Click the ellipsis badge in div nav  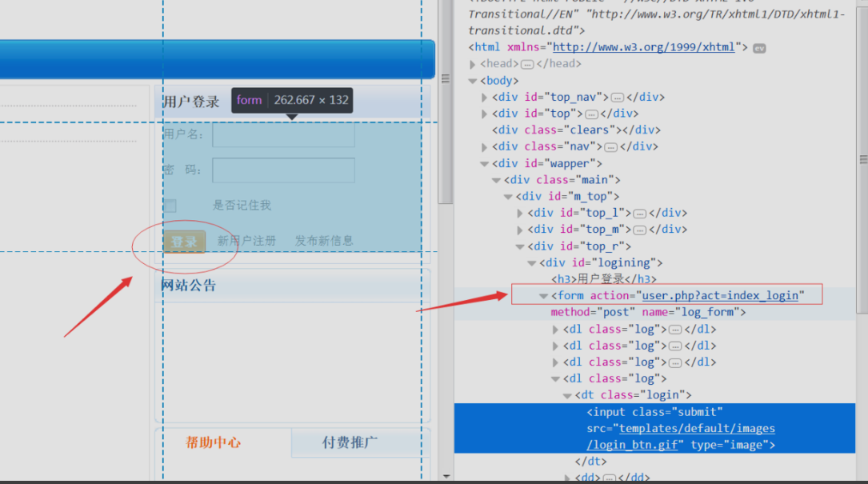pyautogui.click(x=611, y=147)
